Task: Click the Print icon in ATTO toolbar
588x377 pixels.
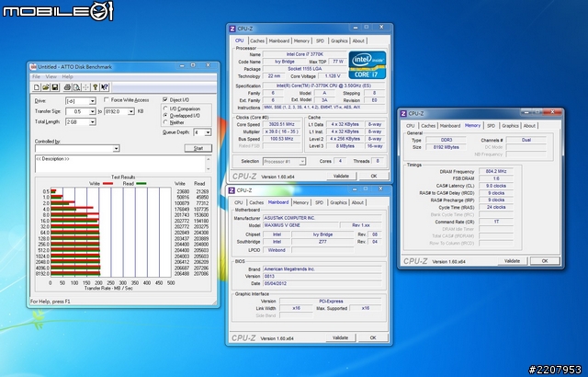Action: click(x=67, y=87)
